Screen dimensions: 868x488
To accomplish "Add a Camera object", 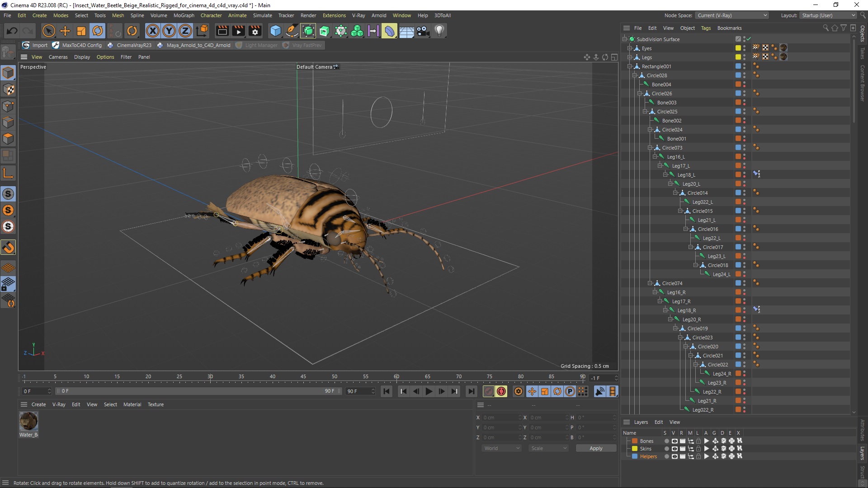I will pyautogui.click(x=423, y=31).
